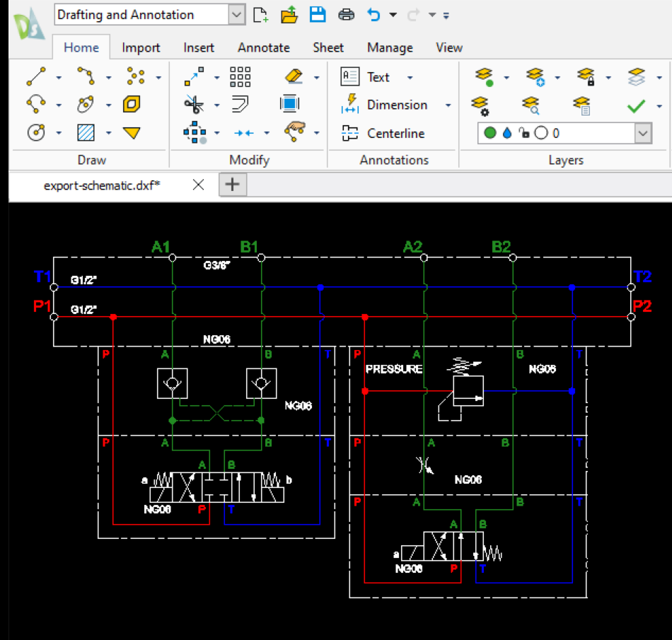Print the drawing using the printer icon
672x640 pixels.
(x=346, y=14)
